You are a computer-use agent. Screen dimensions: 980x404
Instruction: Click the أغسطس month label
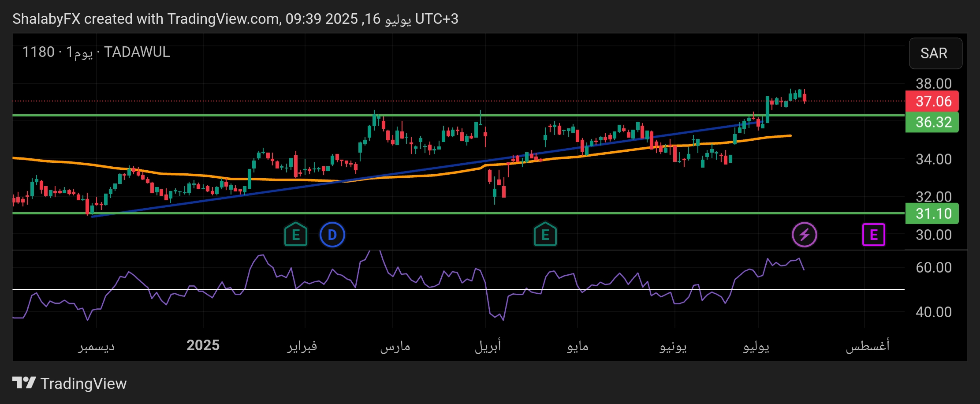pyautogui.click(x=868, y=346)
